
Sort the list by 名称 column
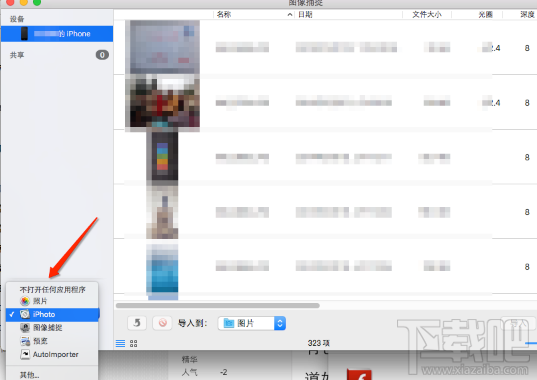pos(224,14)
